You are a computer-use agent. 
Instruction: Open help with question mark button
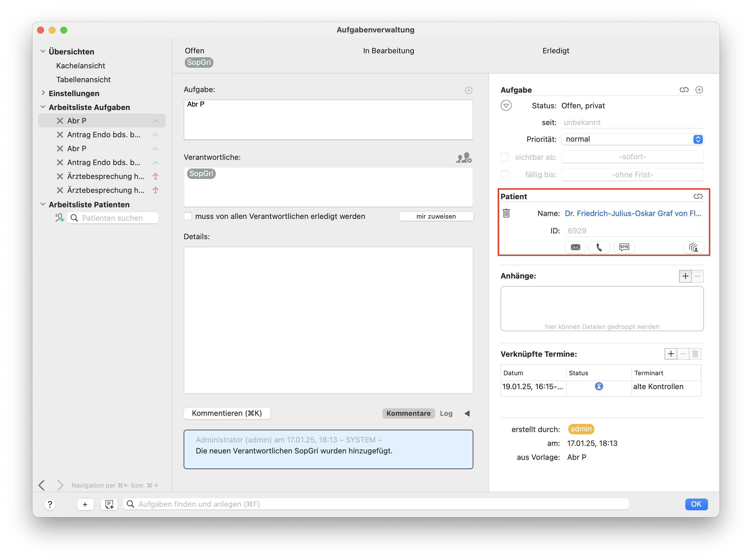(x=50, y=504)
